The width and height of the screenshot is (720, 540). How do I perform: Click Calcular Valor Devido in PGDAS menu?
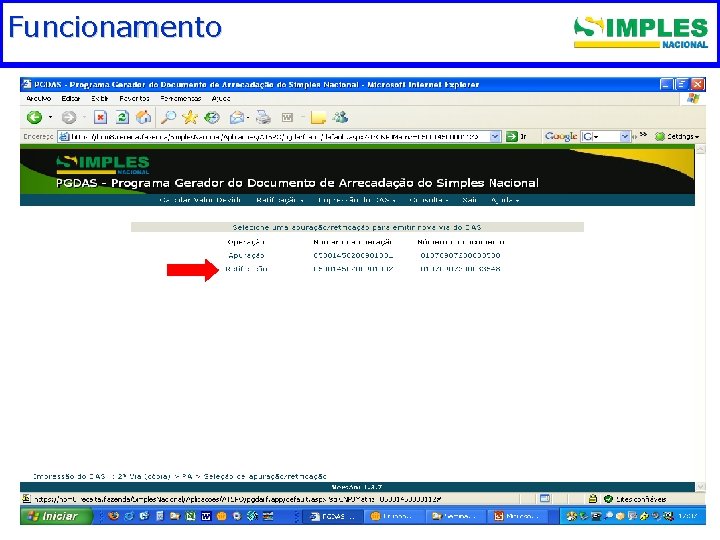point(200,200)
